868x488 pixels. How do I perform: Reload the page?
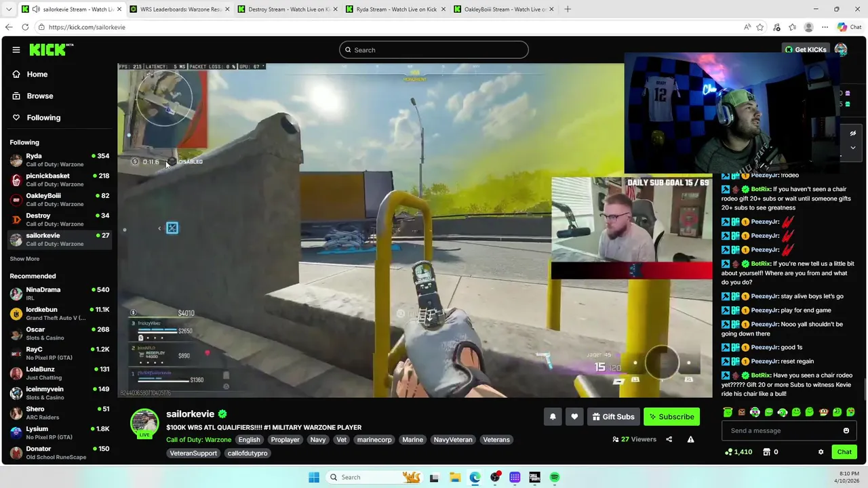click(x=25, y=27)
